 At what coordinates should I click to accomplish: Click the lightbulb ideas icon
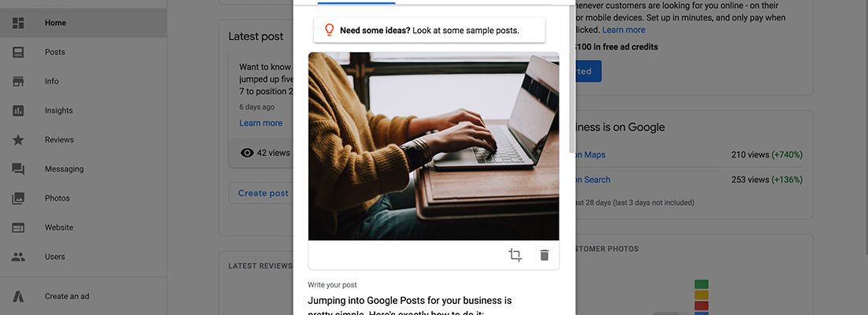pyautogui.click(x=329, y=30)
